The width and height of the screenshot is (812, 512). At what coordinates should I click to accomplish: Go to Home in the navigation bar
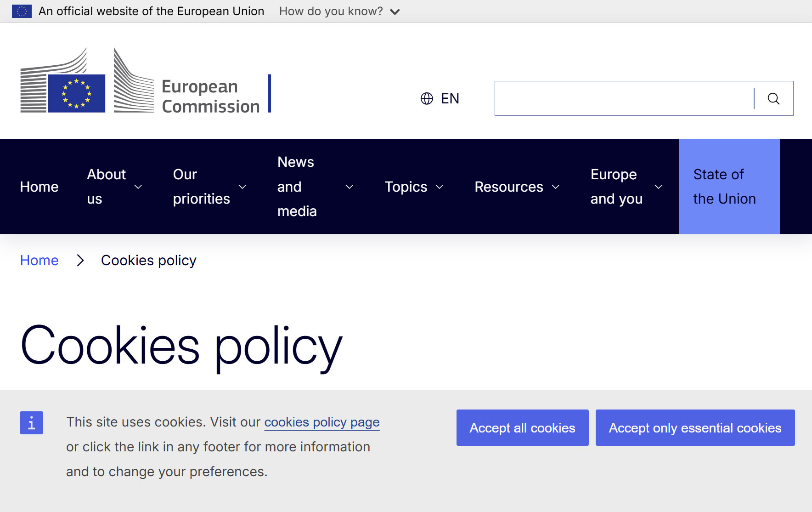pos(39,187)
